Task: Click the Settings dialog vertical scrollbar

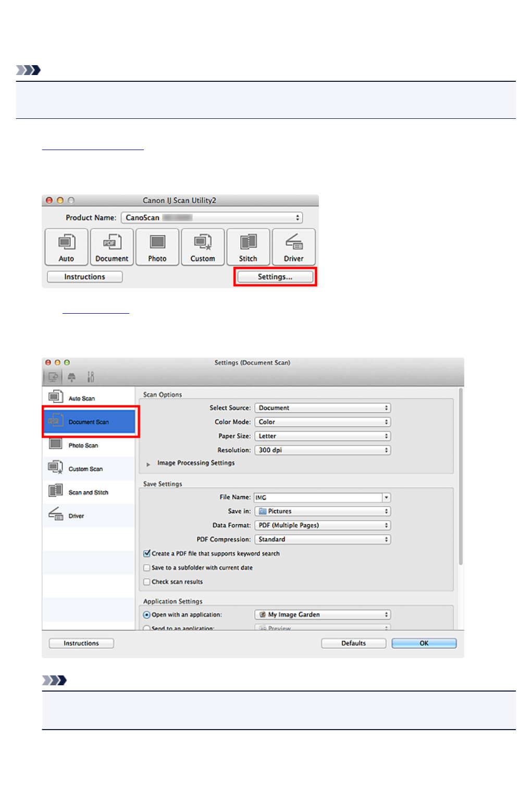Action: pyautogui.click(x=461, y=476)
